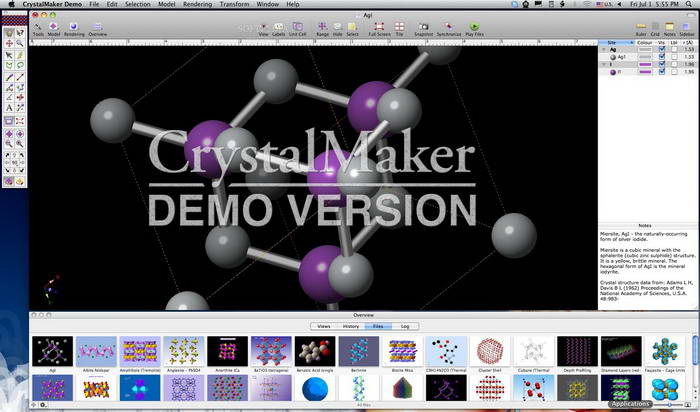700x412 pixels.
Task: Open the Site column header dropdown
Action: (617, 42)
